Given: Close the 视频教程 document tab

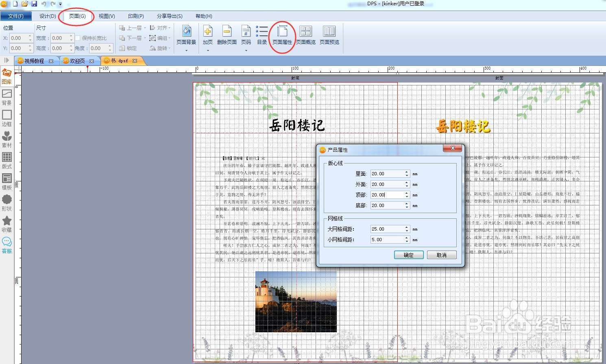Looking at the screenshot, I should 51,61.
